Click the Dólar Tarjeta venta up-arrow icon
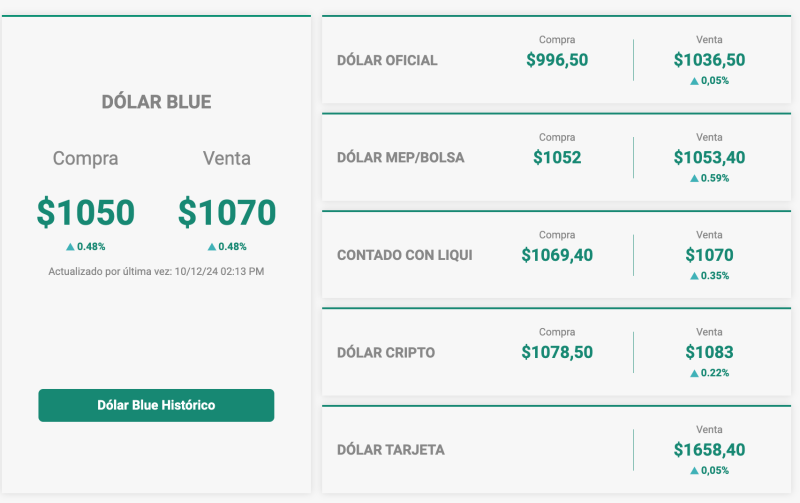 (x=694, y=470)
